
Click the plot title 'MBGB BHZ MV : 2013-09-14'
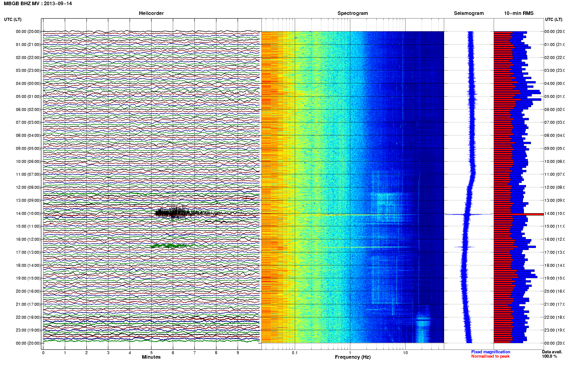coord(38,3)
